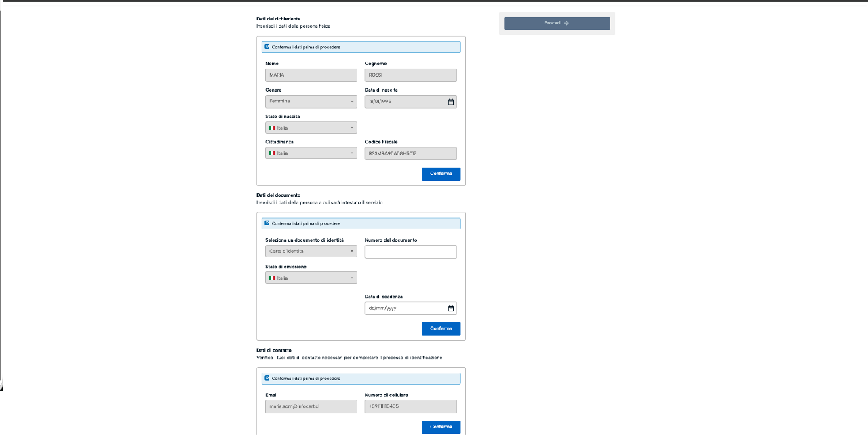Click info icon in Dati del documento banner
This screenshot has width=868, height=435.
267,223
